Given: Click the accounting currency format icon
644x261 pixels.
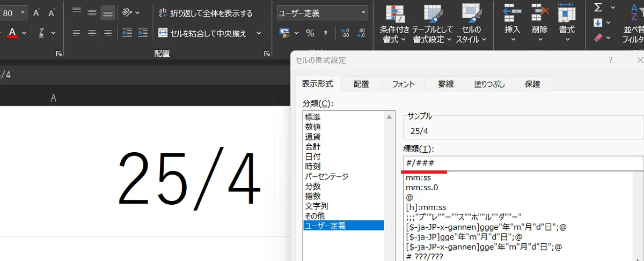Looking at the screenshot, I should pos(285,33).
